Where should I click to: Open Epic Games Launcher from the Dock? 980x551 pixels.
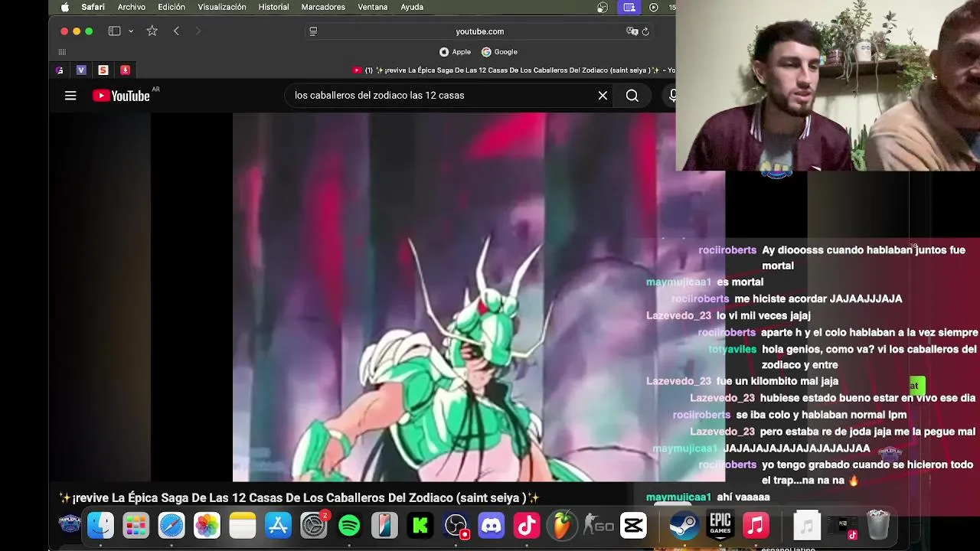[x=720, y=525]
